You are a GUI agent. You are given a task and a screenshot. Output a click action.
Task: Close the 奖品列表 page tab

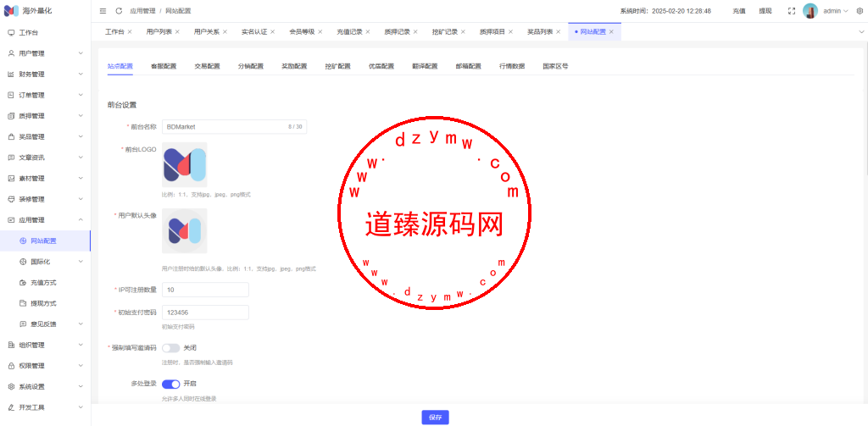[558, 32]
